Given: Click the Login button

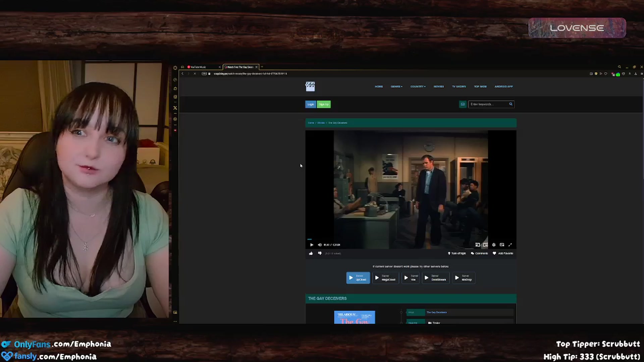Looking at the screenshot, I should 311,104.
